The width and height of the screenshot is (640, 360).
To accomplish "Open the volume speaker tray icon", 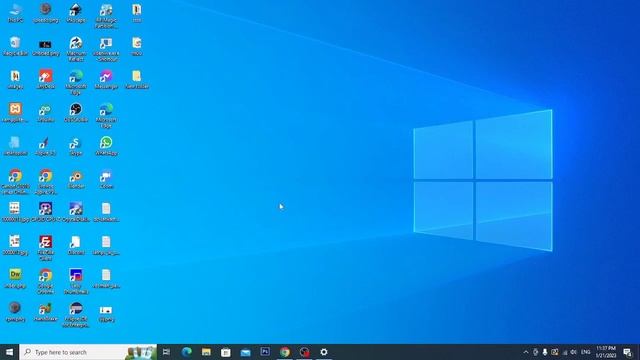I will coord(574,352).
